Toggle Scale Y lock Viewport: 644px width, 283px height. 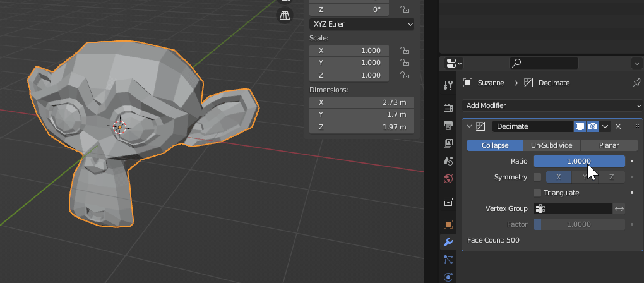pos(405,63)
